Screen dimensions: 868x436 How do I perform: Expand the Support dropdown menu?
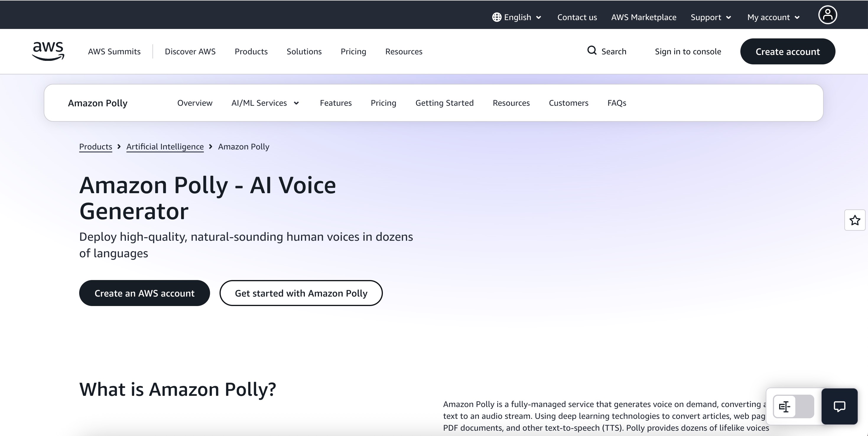tap(711, 17)
